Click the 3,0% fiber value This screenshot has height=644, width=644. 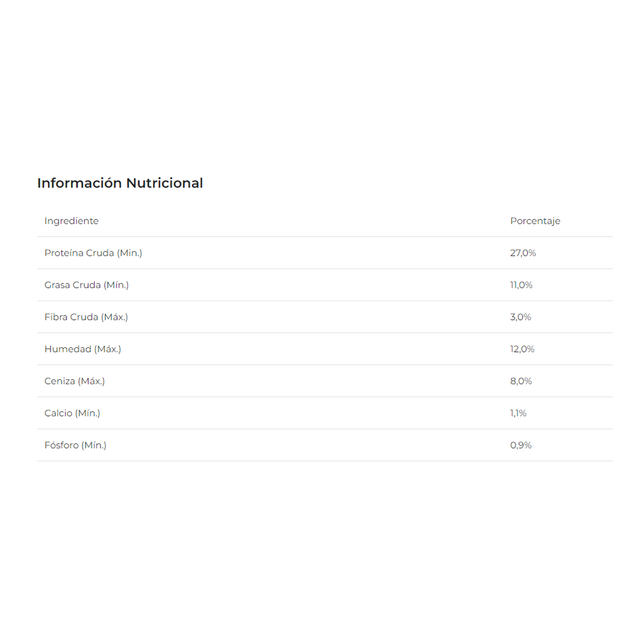click(521, 317)
